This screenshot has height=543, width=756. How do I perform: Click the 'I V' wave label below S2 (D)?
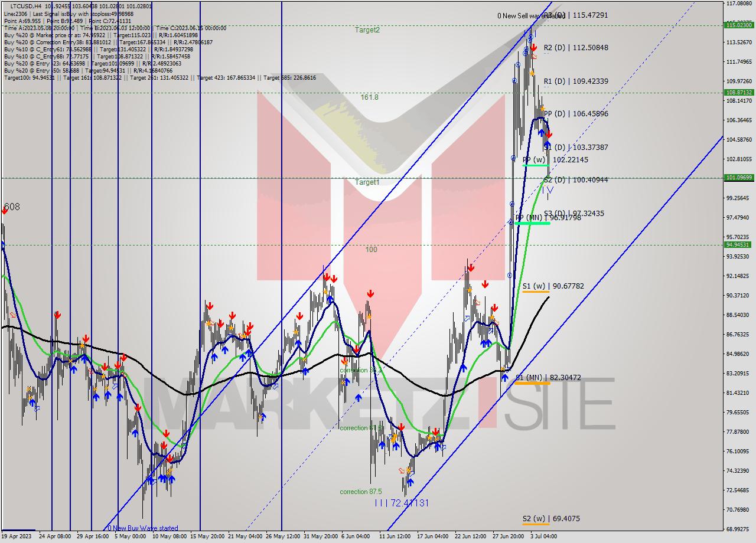click(x=549, y=190)
